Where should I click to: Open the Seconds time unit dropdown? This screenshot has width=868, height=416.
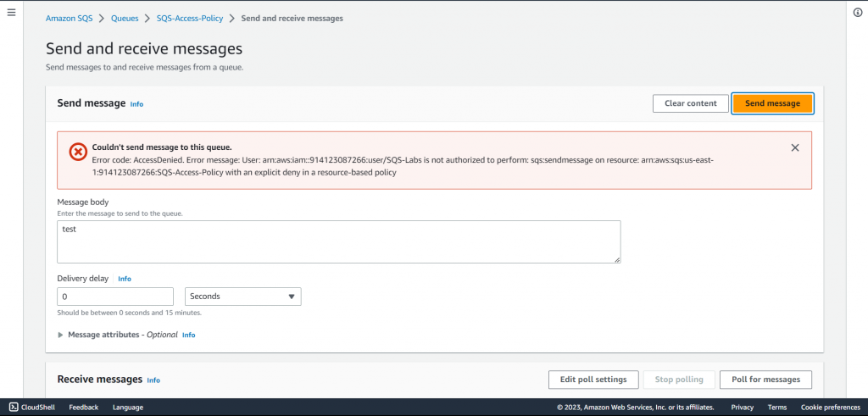242,297
